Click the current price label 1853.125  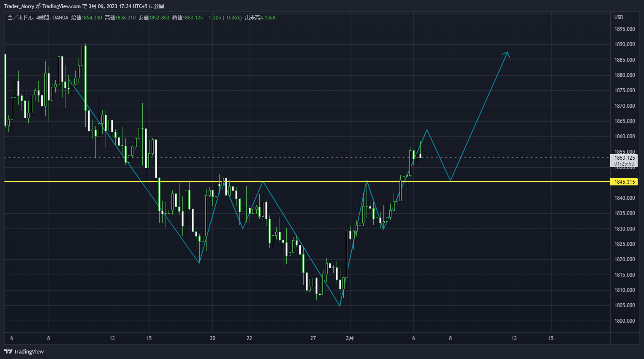[x=624, y=158]
